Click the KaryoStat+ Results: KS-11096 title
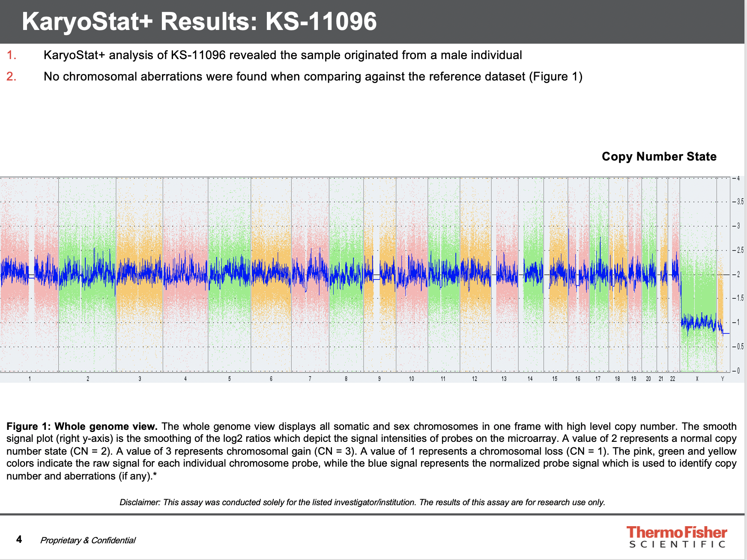Viewport: 747px width, 560px height. point(199,21)
